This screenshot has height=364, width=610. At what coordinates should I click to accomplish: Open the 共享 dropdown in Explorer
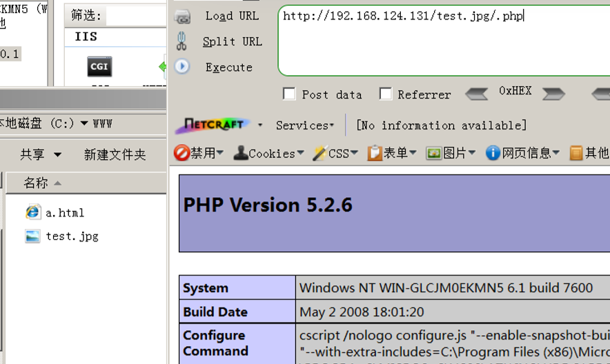tap(57, 154)
